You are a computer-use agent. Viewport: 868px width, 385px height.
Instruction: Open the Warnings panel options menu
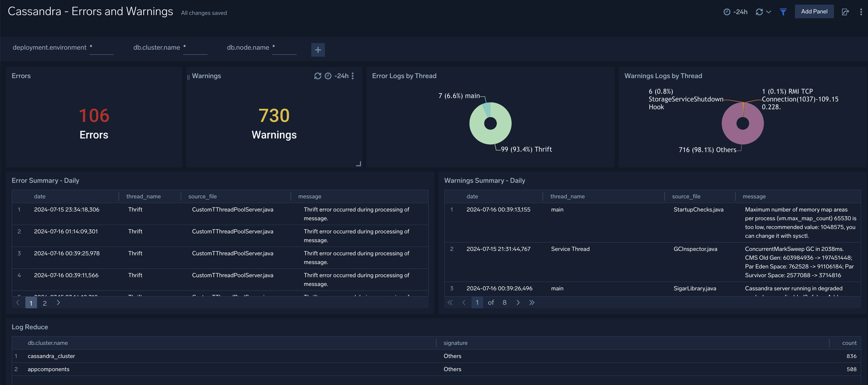tap(352, 76)
